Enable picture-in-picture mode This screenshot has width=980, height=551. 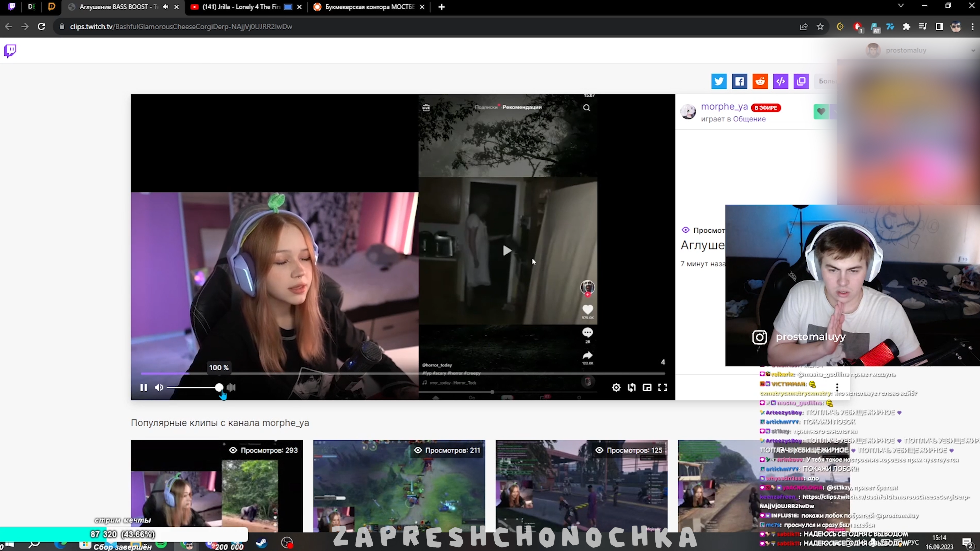[647, 387]
